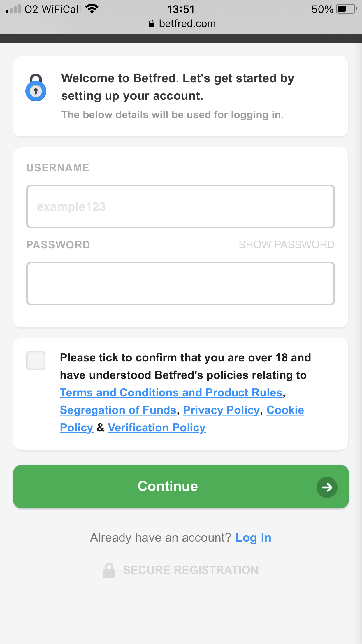Viewport: 362px width, 644px height.
Task: Focus the Username input field
Action: 180,206
